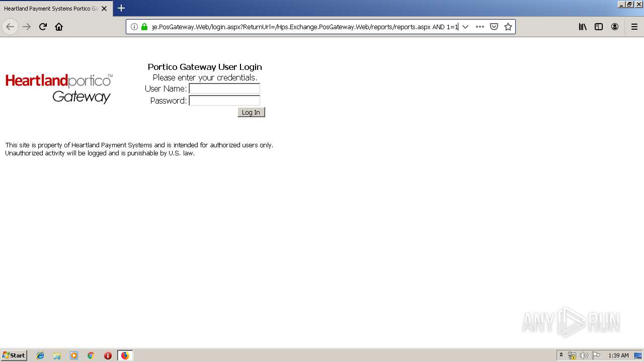Image resolution: width=644 pixels, height=362 pixels.
Task: Open the Action Center flag icon
Action: pos(596,355)
